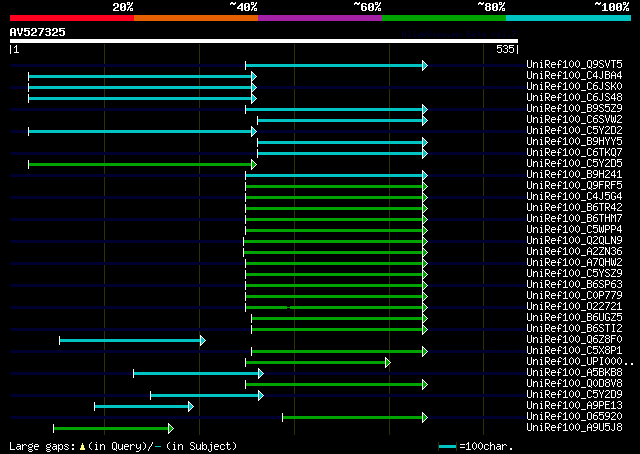Click the white AV527325 query sequence bar
640x454 pixels.
click(x=264, y=41)
